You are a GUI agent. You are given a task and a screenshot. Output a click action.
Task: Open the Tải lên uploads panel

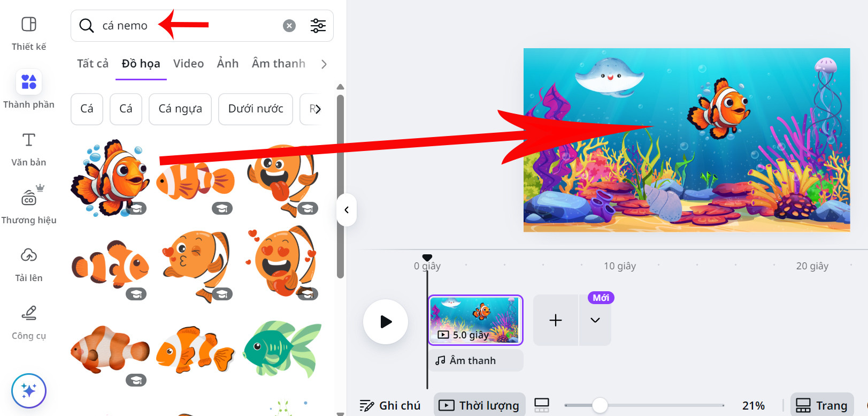tap(29, 264)
